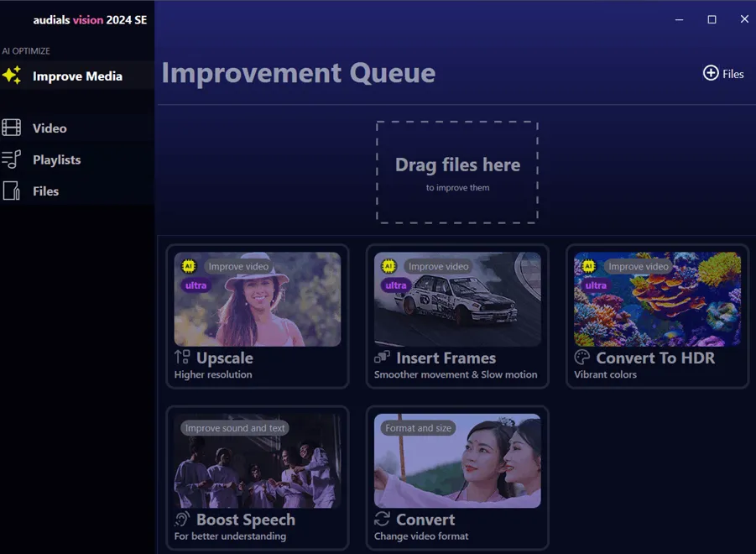The height and width of the screenshot is (554, 756).
Task: Click the Boost Speech head icon
Action: [182, 519]
